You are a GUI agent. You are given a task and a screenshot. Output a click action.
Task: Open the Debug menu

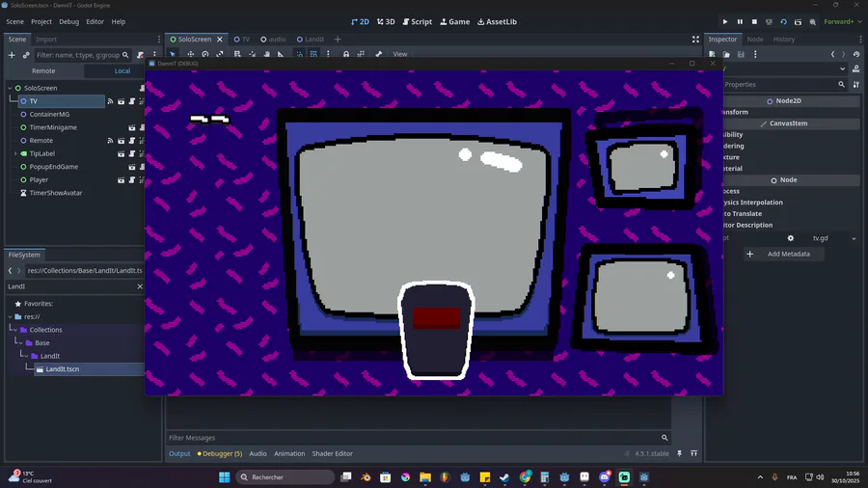68,21
